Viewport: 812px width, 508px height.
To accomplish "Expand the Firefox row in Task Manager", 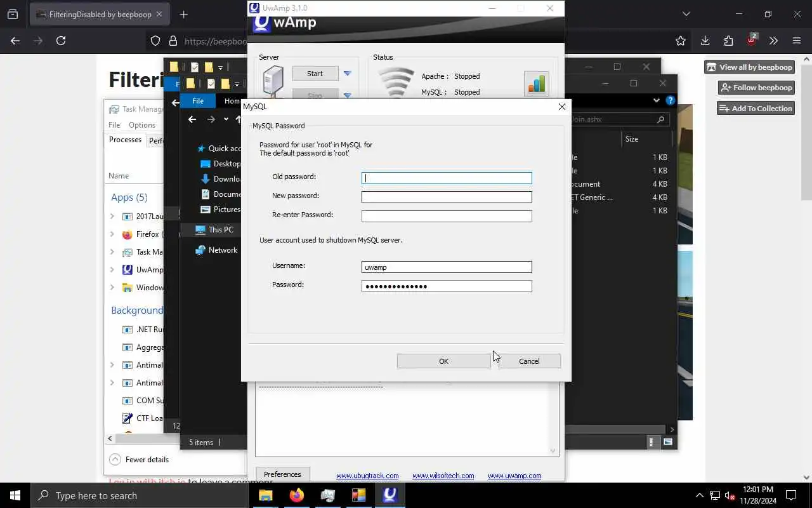I will (x=112, y=234).
